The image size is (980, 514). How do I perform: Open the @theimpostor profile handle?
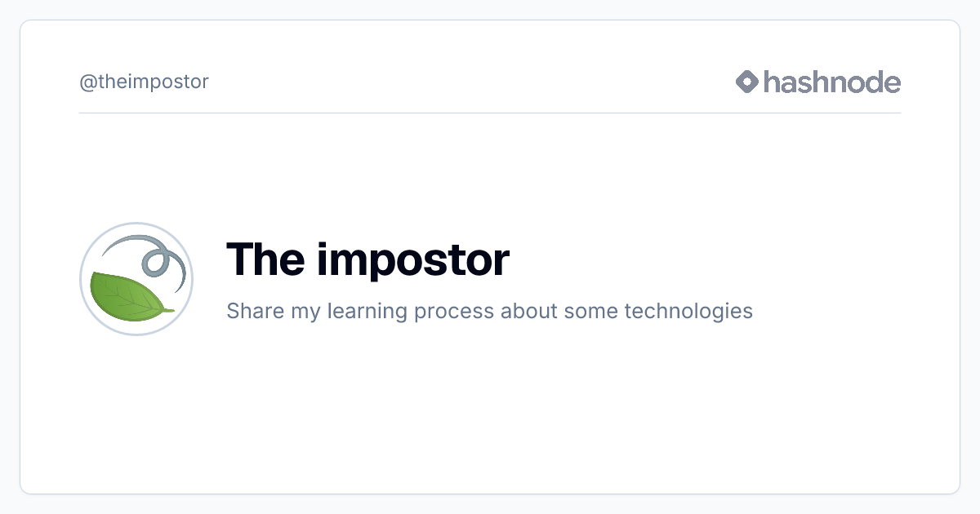[x=144, y=82]
